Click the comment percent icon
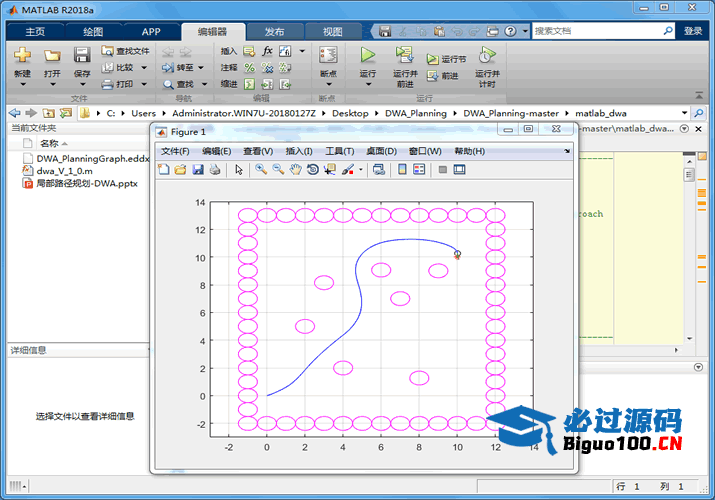The width and height of the screenshot is (715, 500). pyautogui.click(x=249, y=67)
